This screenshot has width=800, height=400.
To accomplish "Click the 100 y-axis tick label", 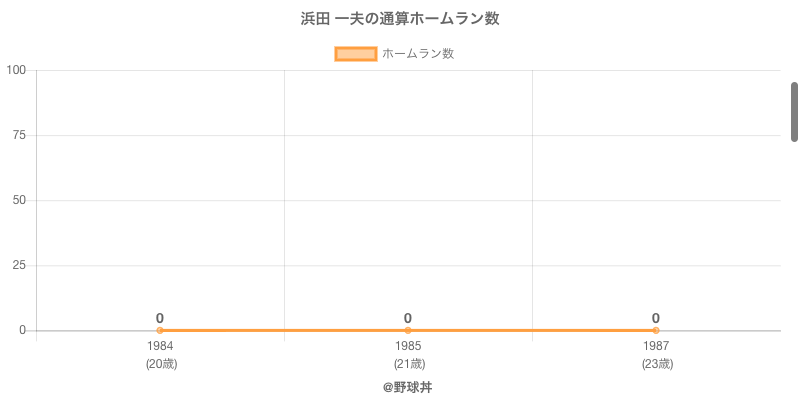I will 16,70.
